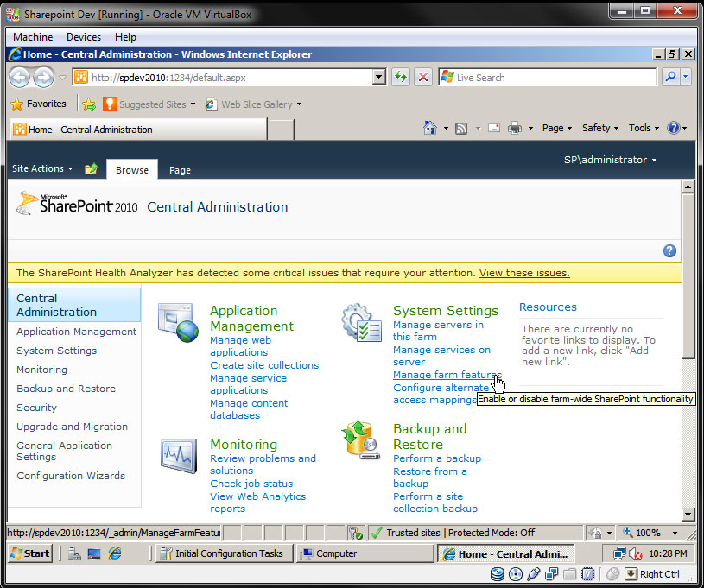Image resolution: width=704 pixels, height=588 pixels.
Task: Click page scrollbar down arrow
Action: [688, 515]
